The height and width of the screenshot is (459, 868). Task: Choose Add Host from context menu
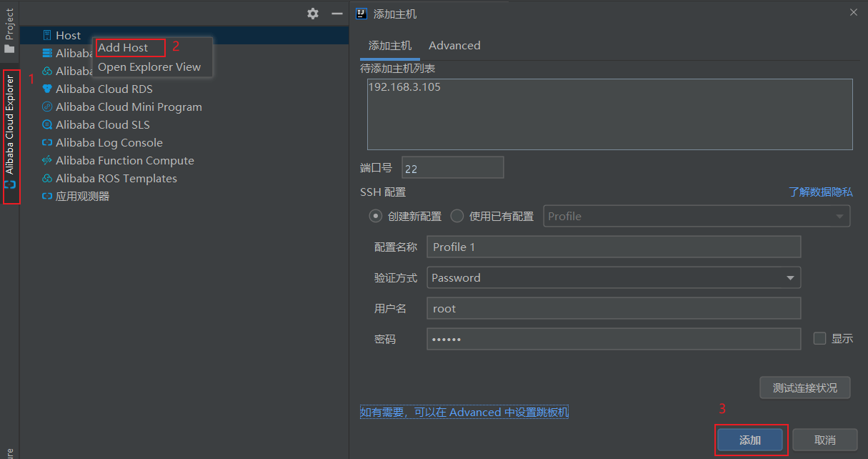123,48
